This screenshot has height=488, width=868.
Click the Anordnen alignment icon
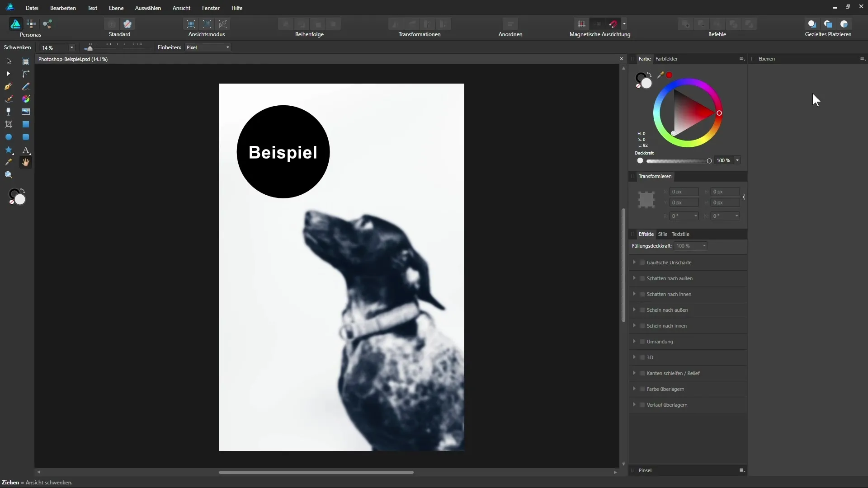click(x=510, y=24)
